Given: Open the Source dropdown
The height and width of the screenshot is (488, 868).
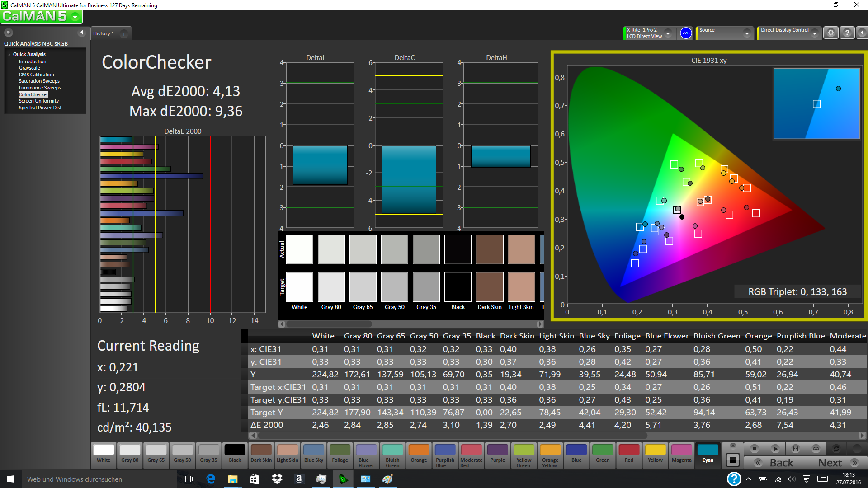Looking at the screenshot, I should click(x=746, y=33).
